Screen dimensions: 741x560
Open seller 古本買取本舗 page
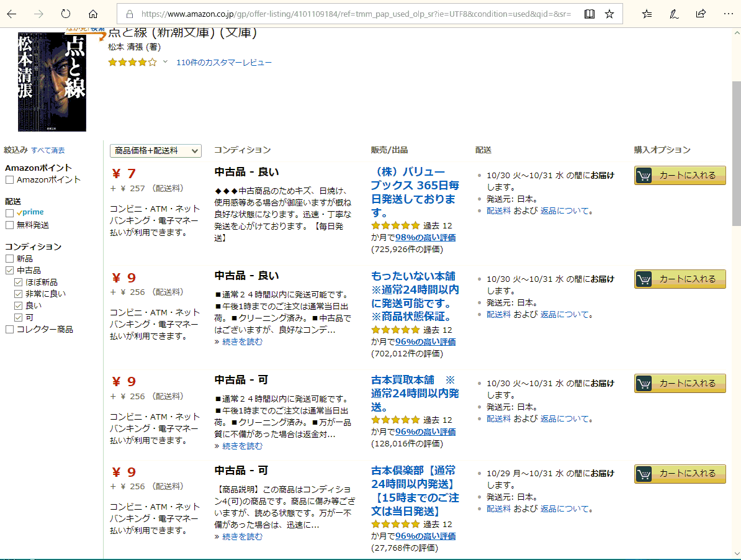tap(415, 393)
